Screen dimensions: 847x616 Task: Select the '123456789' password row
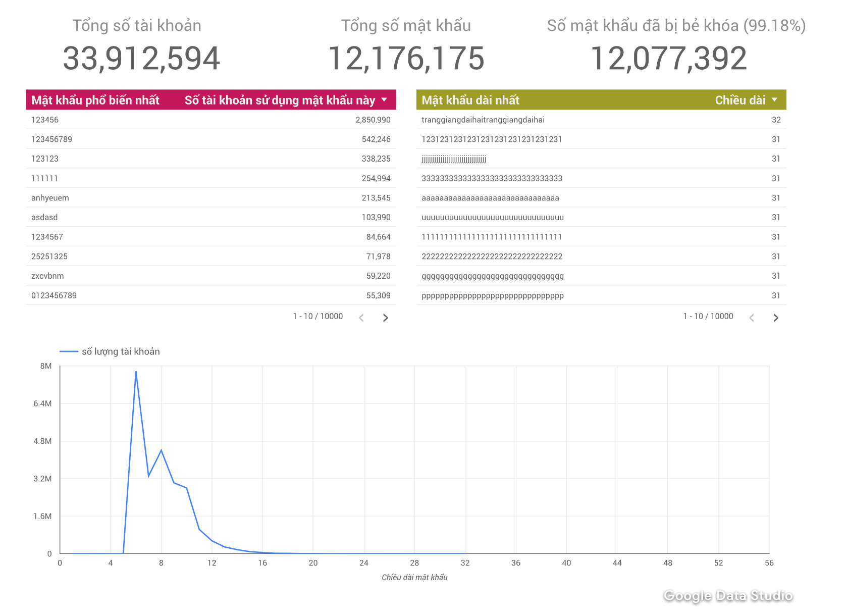(211, 139)
